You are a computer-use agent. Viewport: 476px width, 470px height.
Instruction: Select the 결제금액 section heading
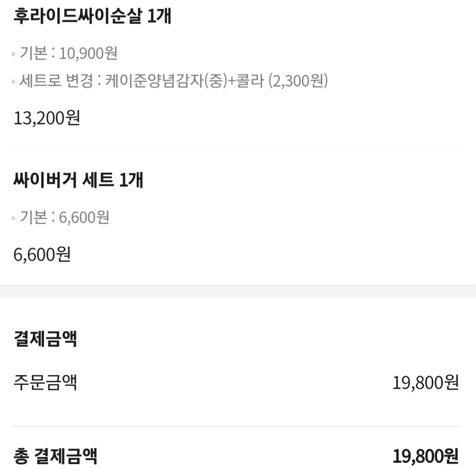click(45, 338)
